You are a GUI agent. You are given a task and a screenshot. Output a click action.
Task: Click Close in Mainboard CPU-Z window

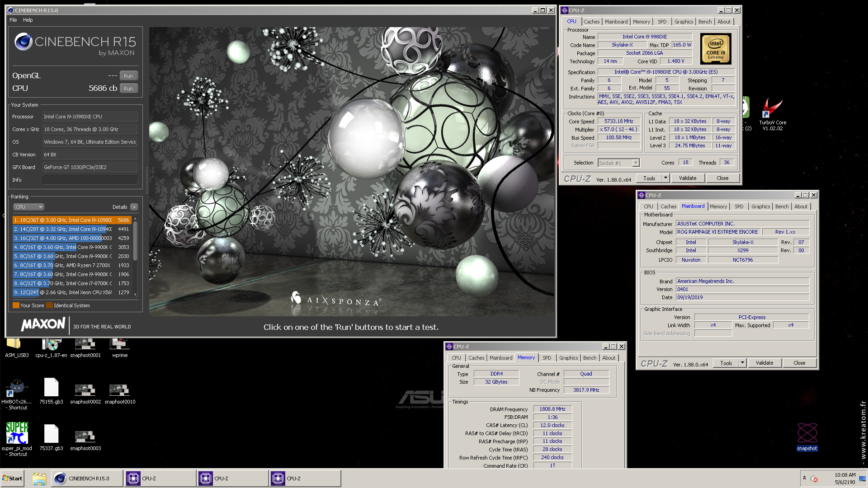coord(799,363)
